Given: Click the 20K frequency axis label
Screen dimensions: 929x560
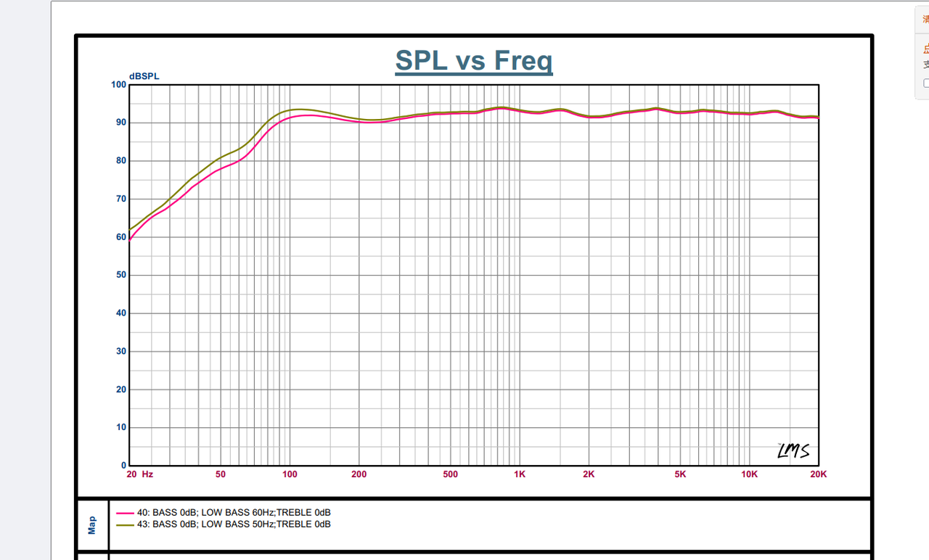Looking at the screenshot, I should [x=818, y=474].
